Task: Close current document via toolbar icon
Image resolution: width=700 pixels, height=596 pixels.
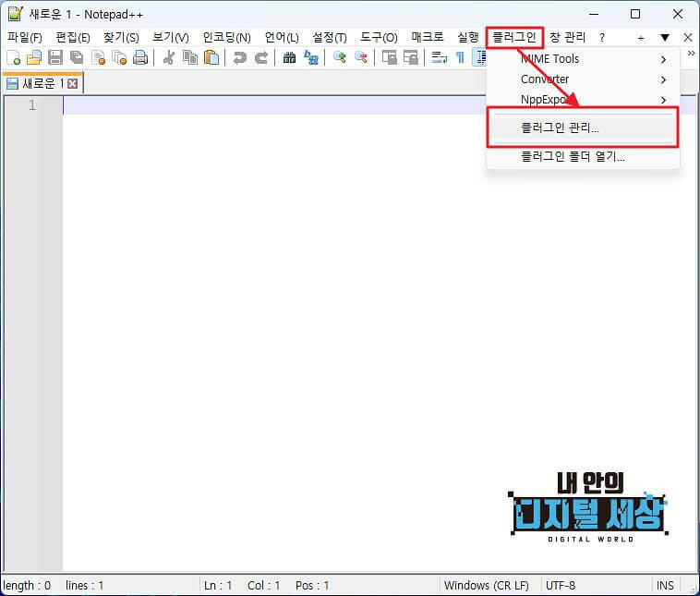Action: (x=98, y=57)
